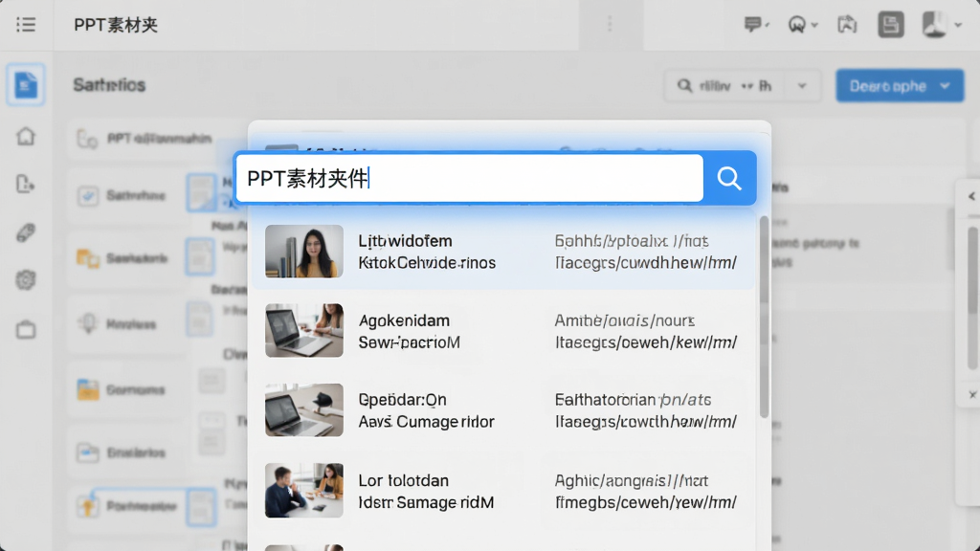The image size is (980, 551).
Task: Click the vertical three-dots menu in header
Action: [610, 24]
